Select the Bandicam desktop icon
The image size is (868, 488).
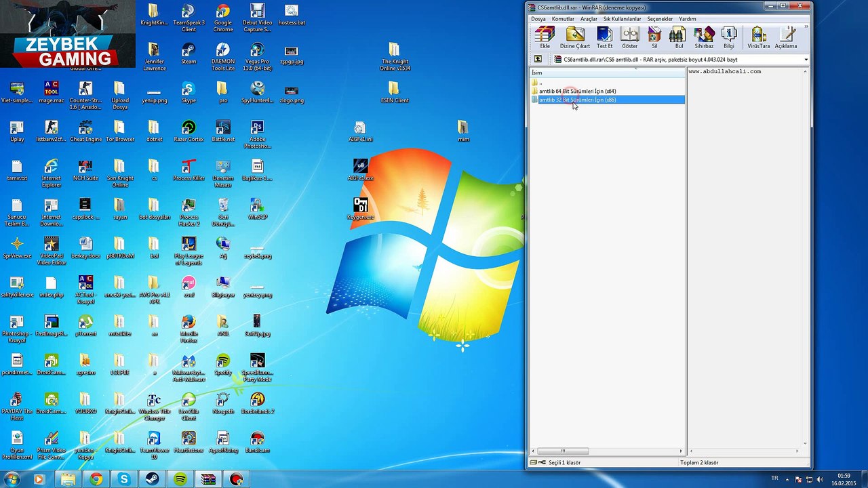[x=257, y=443]
